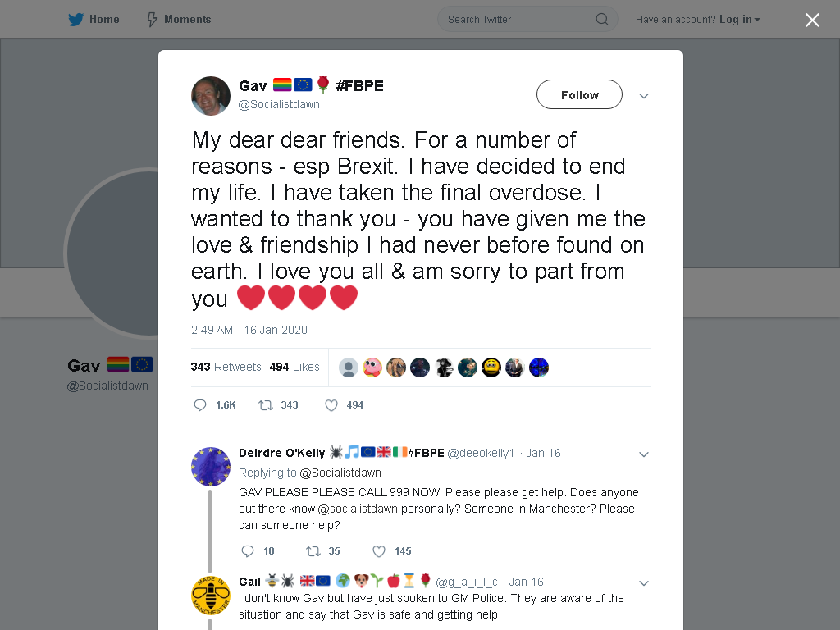Reply to Deirdre O'Kelly's comment
The height and width of the screenshot is (630, 840).
pos(248,551)
